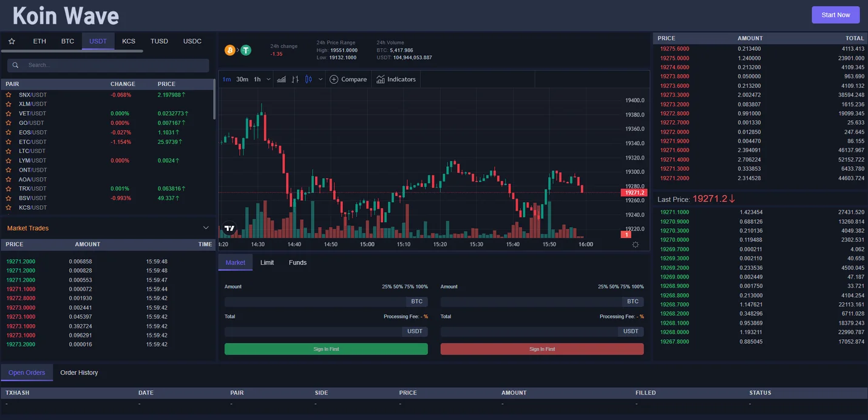Screen dimensions: 868x420
Task: Favorite the SNX/USDT pair star
Action: [8, 95]
